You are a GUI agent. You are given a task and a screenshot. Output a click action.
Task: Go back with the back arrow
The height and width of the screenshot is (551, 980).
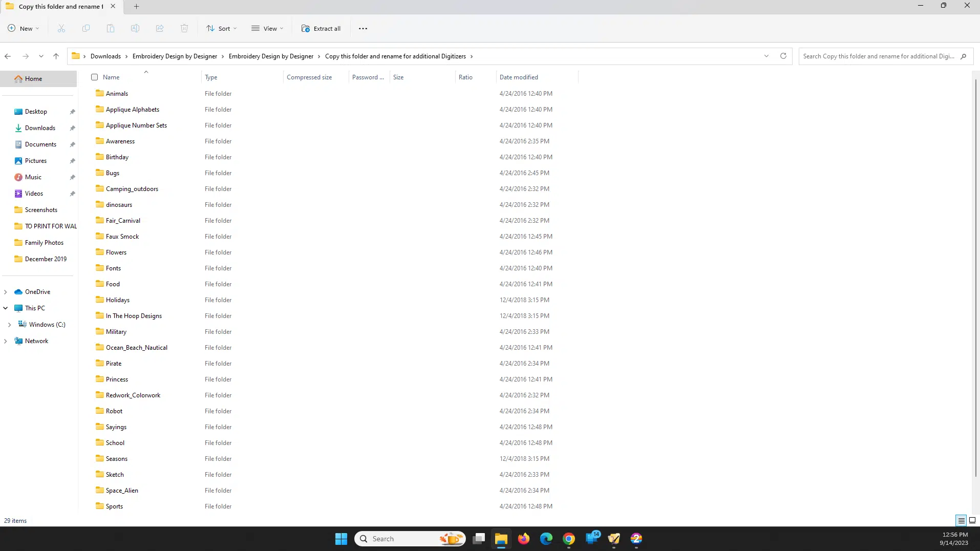[x=8, y=56]
